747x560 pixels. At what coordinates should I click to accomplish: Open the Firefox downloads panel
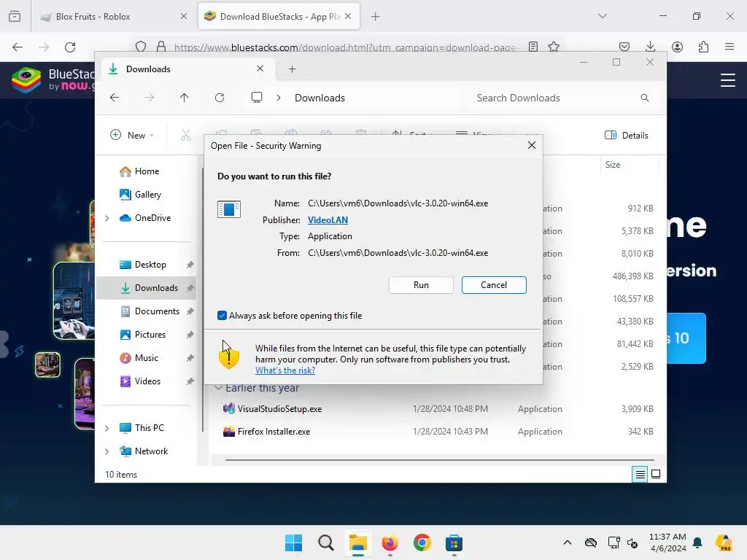click(x=650, y=47)
